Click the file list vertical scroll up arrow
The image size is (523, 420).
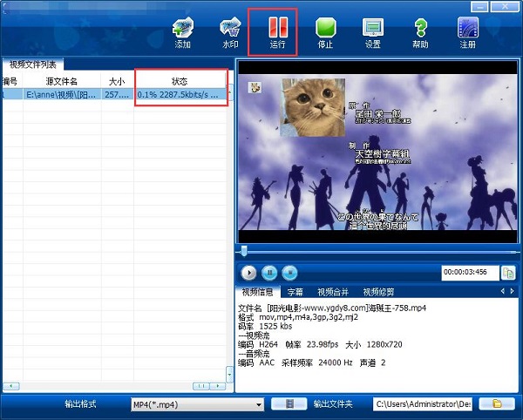[x=230, y=92]
